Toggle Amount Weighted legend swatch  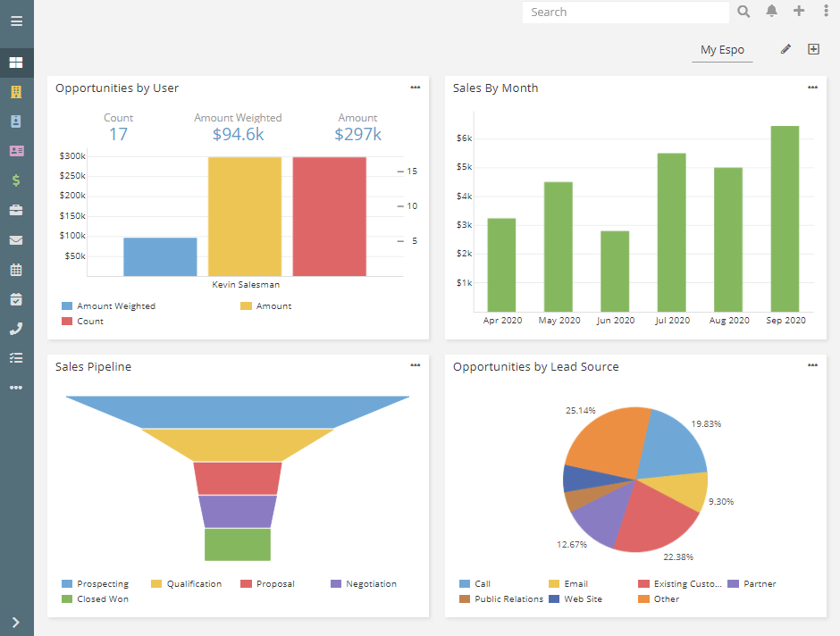(x=67, y=305)
